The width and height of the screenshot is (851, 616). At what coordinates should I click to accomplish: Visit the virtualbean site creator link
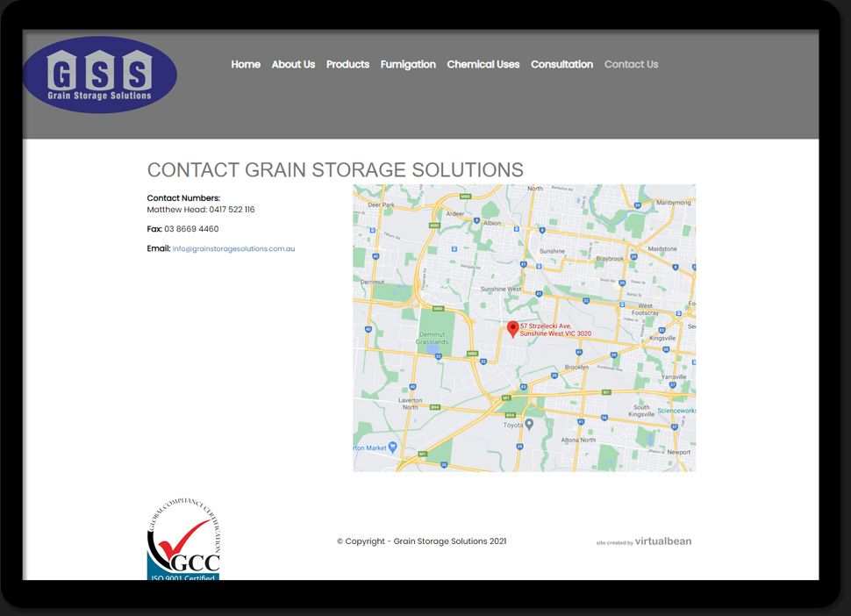(662, 541)
